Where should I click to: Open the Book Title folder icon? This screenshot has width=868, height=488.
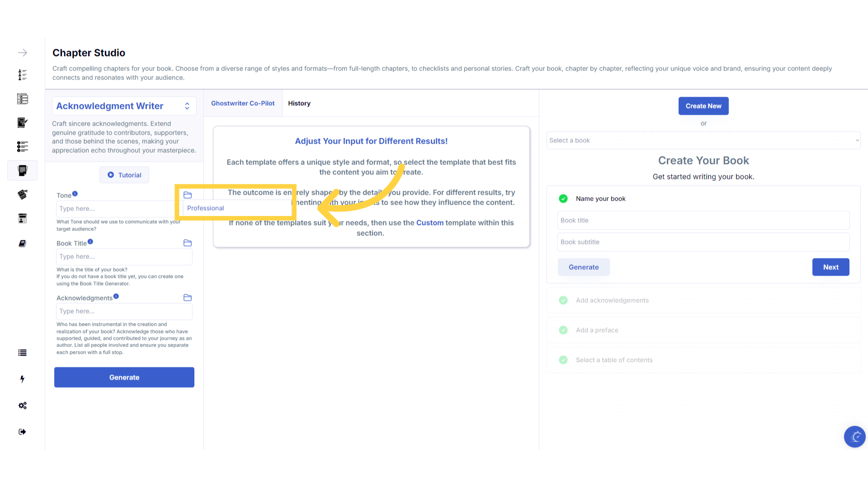pyautogui.click(x=188, y=243)
